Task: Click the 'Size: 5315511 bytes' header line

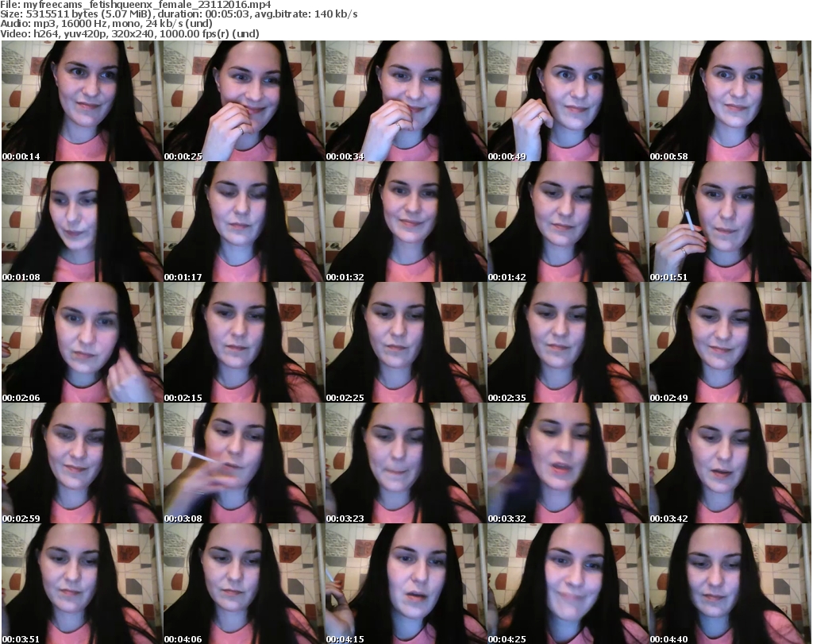Action: pyautogui.click(x=179, y=14)
